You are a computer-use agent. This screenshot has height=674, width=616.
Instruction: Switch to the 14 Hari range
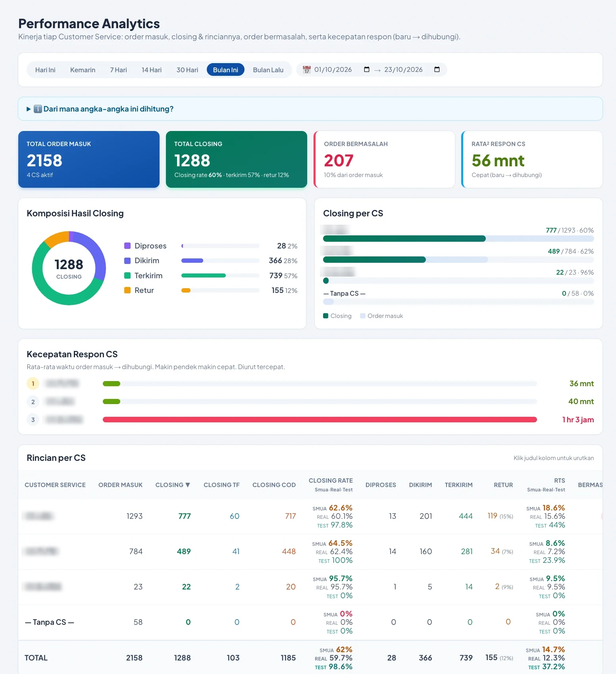[x=152, y=70]
